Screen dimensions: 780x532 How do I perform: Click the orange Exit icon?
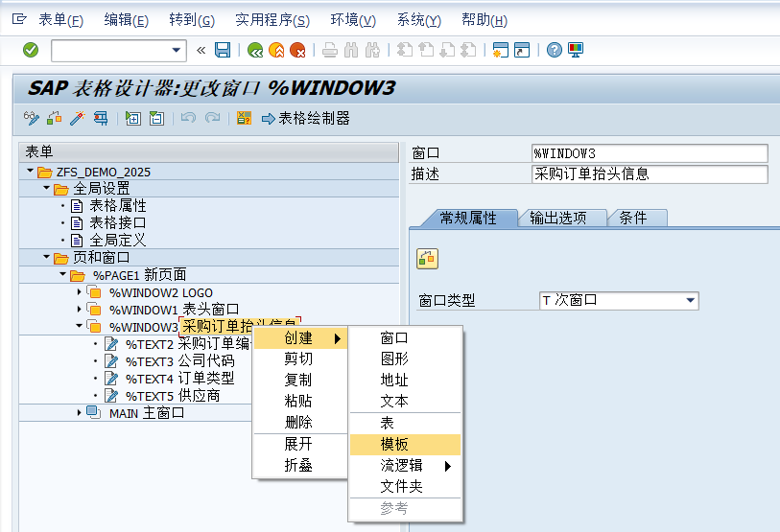point(276,50)
